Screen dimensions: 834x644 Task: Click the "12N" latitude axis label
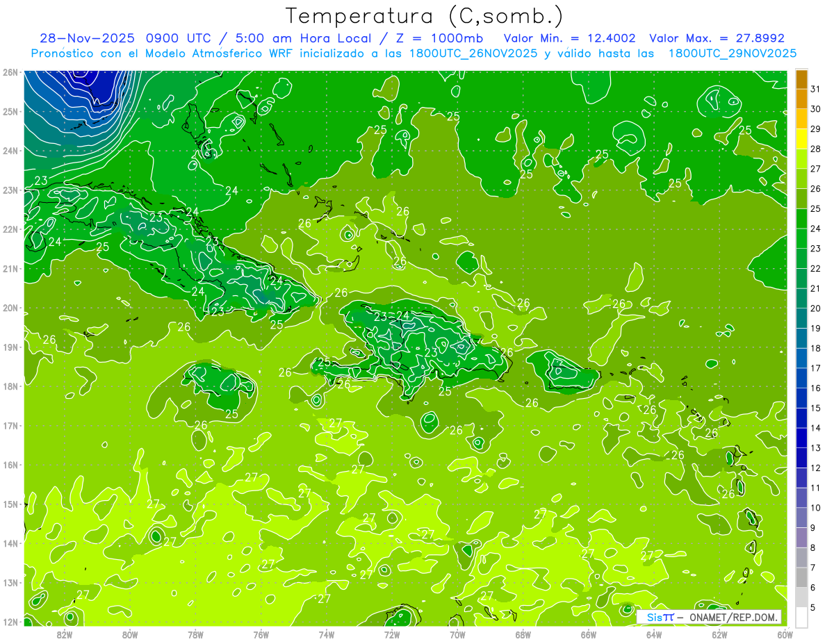click(x=10, y=622)
